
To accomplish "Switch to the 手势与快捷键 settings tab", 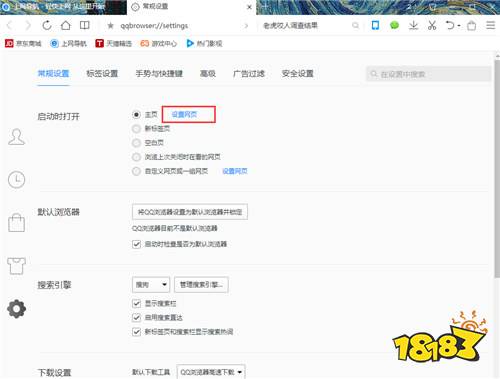I will pos(159,74).
